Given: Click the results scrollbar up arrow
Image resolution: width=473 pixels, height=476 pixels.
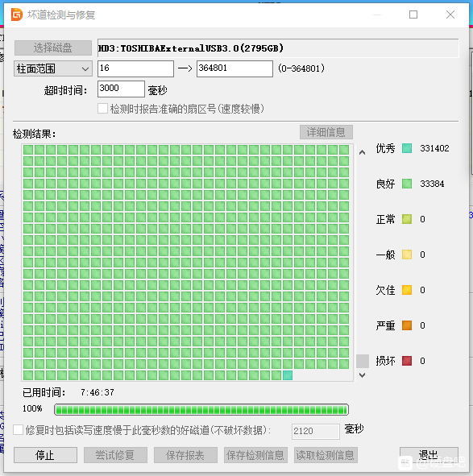Looking at the screenshot, I should coord(362,152).
